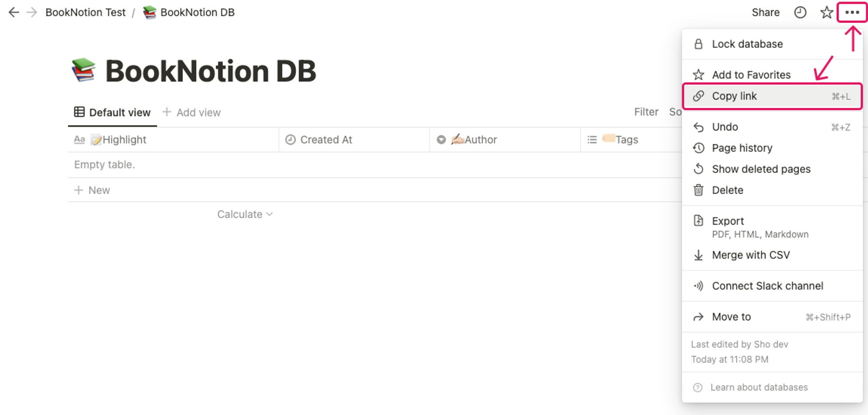Open BookNotion Test breadcrumb
868x415 pixels.
pos(85,12)
